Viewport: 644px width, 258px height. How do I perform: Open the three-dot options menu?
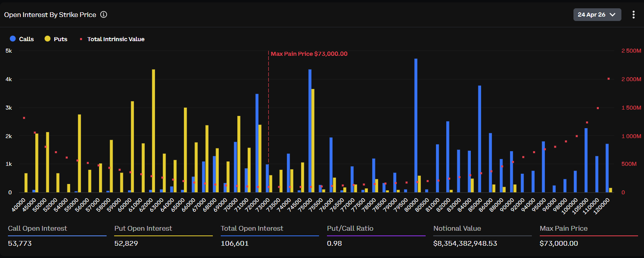tap(633, 15)
